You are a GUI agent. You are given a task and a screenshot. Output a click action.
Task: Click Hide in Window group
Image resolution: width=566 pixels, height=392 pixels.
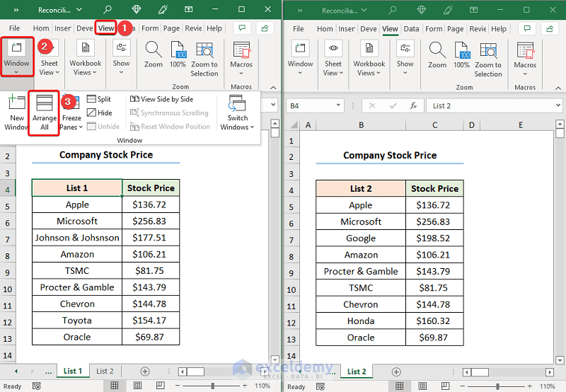tap(100, 113)
